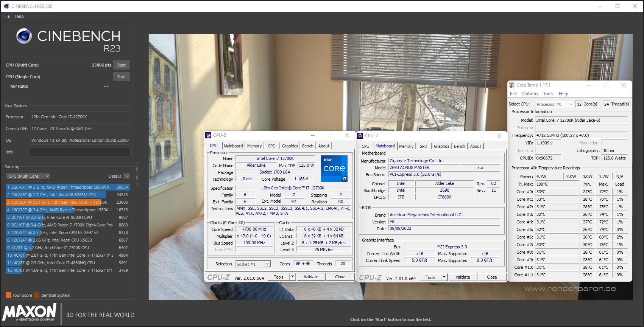Click Validate in first CPU-Z window
The width and height of the screenshot is (644, 327).
(x=311, y=277)
